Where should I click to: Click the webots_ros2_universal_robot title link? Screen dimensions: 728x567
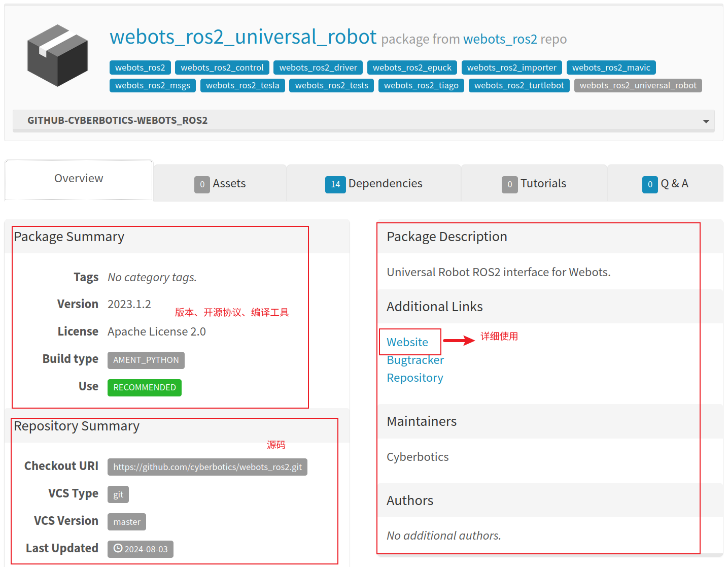pyautogui.click(x=243, y=37)
